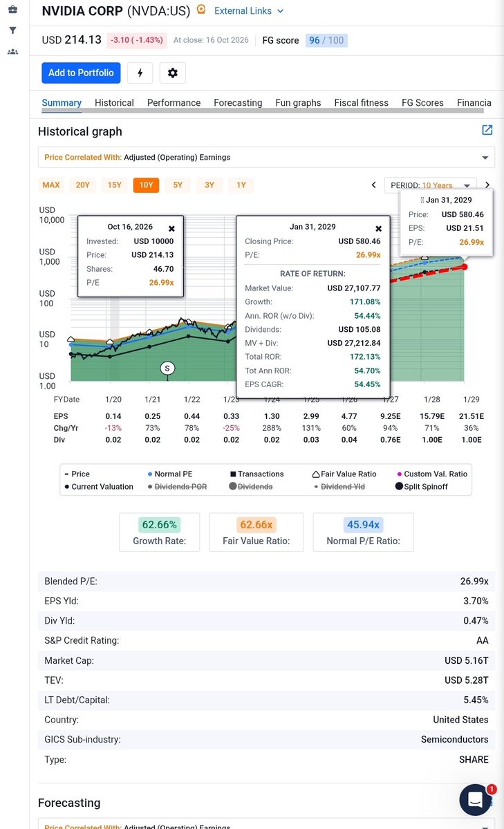The width and height of the screenshot is (504, 829).
Task: Close the Jan 31, 2029 rate of return popup
Action: 378,228
